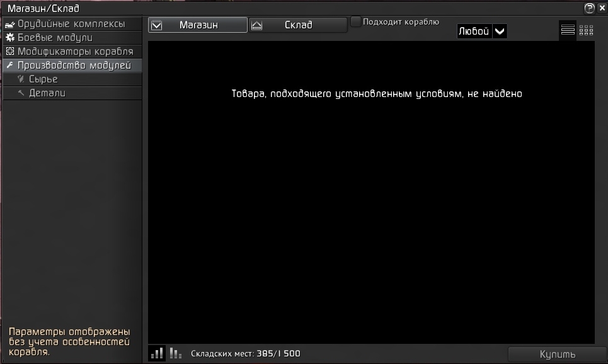Enable the Подходит кораблю checkbox
The width and height of the screenshot is (608, 364).
pos(356,22)
